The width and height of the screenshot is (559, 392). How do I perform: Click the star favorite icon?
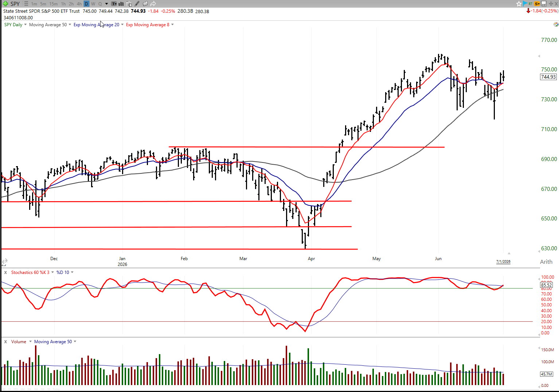pos(519,4)
